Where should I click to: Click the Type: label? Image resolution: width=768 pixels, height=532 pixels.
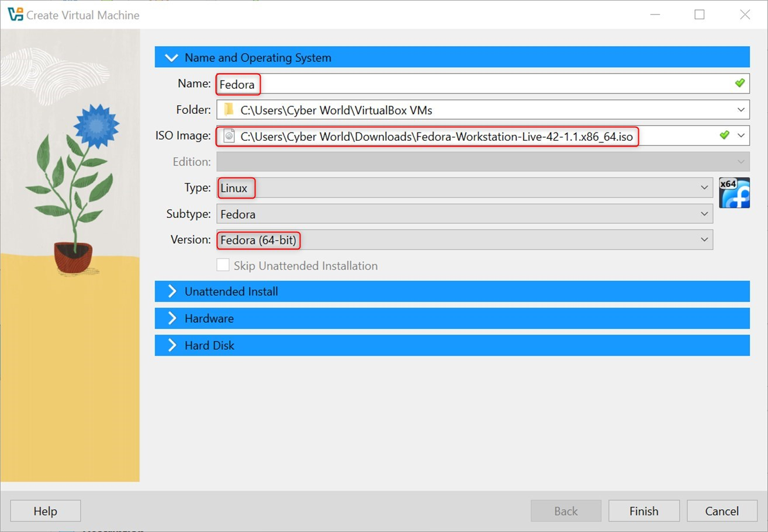197,187
